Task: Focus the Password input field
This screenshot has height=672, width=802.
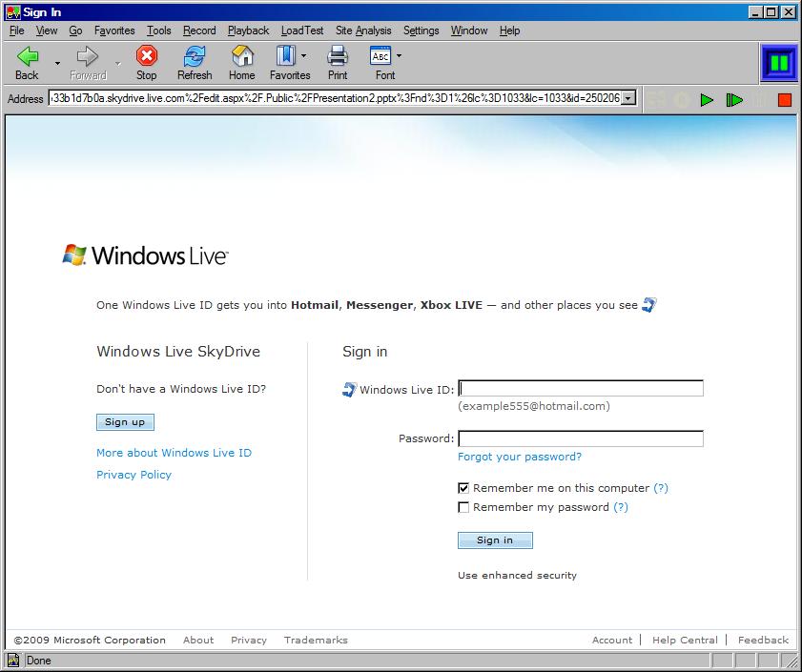Action: click(581, 438)
